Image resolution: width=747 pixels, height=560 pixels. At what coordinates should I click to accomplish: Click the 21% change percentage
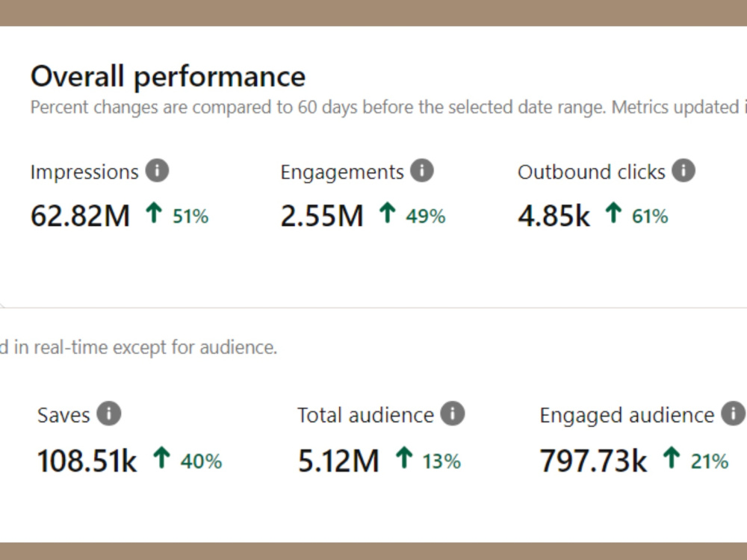(710, 461)
